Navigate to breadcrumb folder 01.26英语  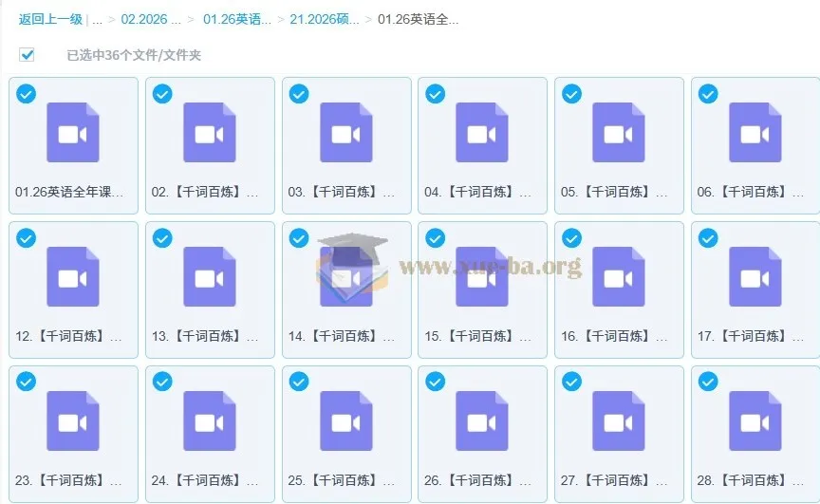click(x=236, y=19)
